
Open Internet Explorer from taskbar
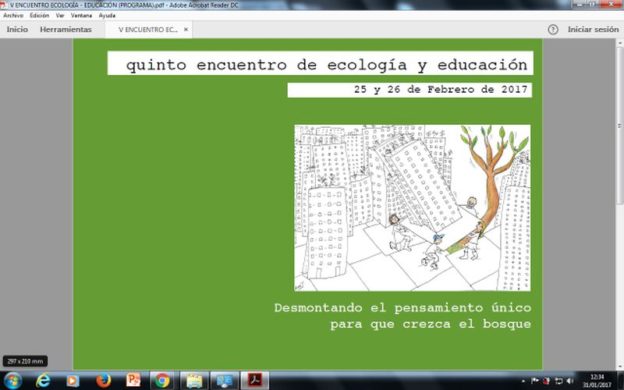[x=43, y=380]
